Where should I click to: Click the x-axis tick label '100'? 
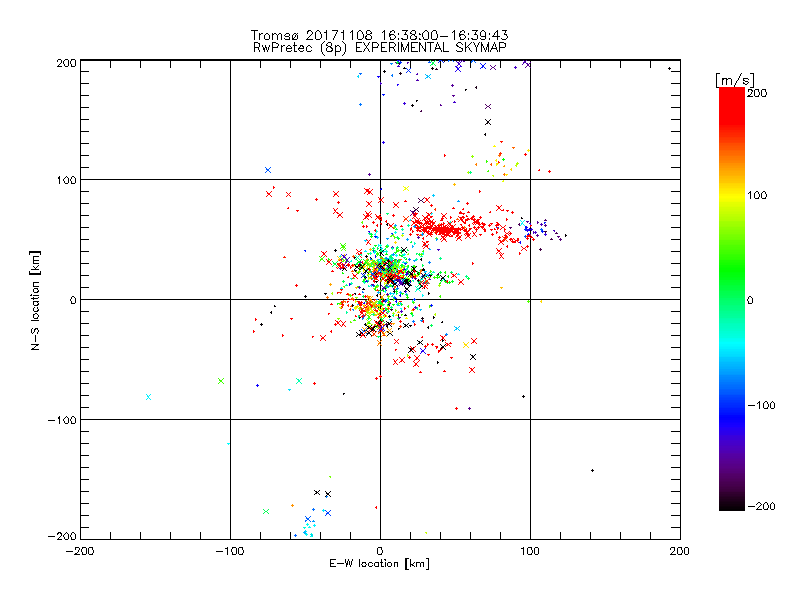click(530, 551)
